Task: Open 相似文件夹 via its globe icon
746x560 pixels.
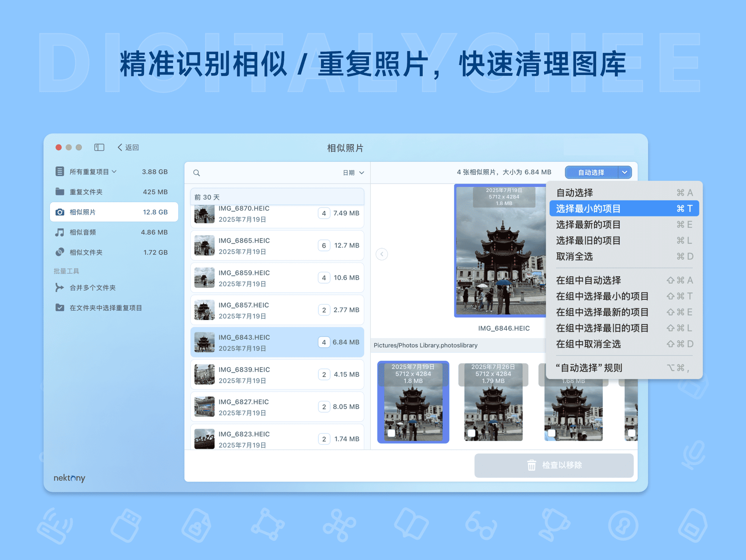Action: pos(60,252)
